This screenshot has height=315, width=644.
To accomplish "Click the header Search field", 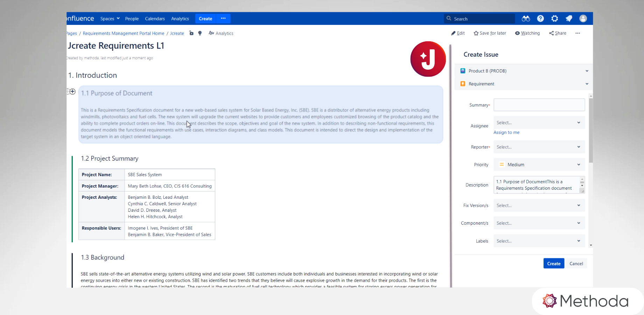I will tap(479, 19).
